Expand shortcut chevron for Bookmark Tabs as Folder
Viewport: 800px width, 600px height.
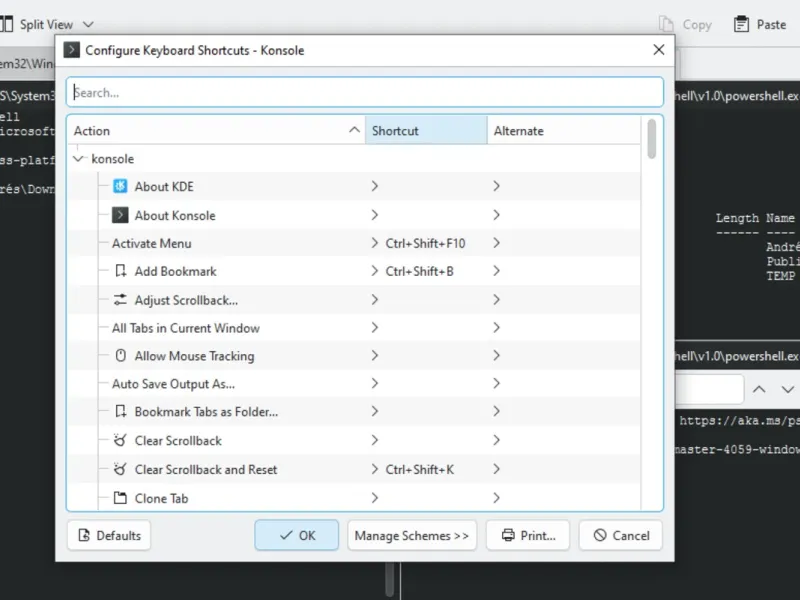tap(374, 411)
